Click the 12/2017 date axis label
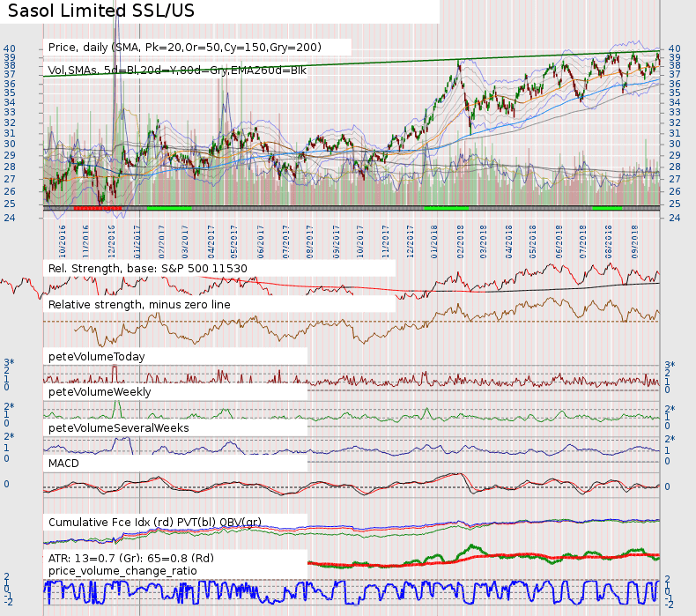Screen dimensions: 696x616 point(410,241)
